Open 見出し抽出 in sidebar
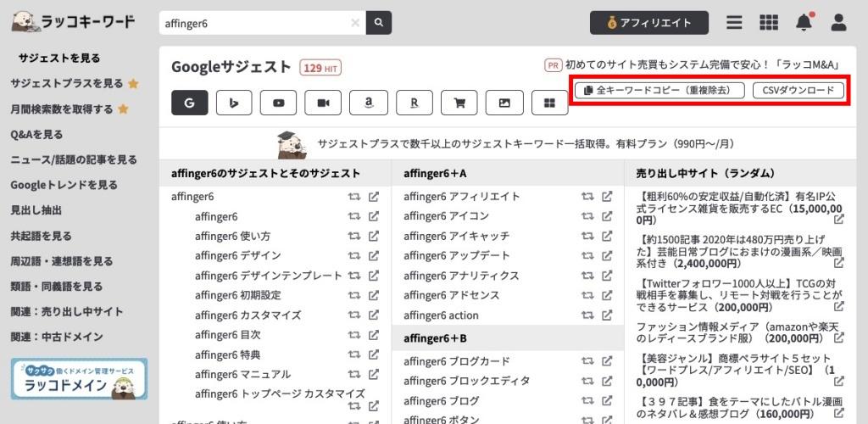 (36, 210)
